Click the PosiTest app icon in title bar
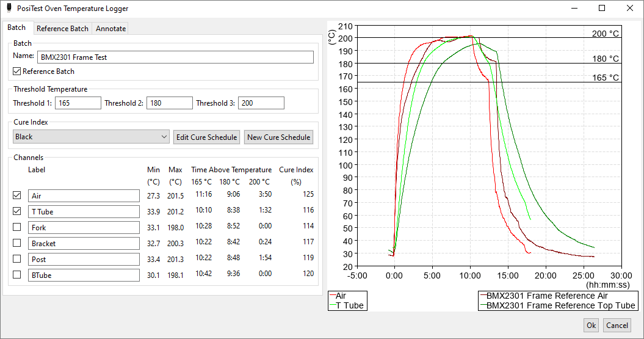This screenshot has height=339, width=644. coord(9,8)
